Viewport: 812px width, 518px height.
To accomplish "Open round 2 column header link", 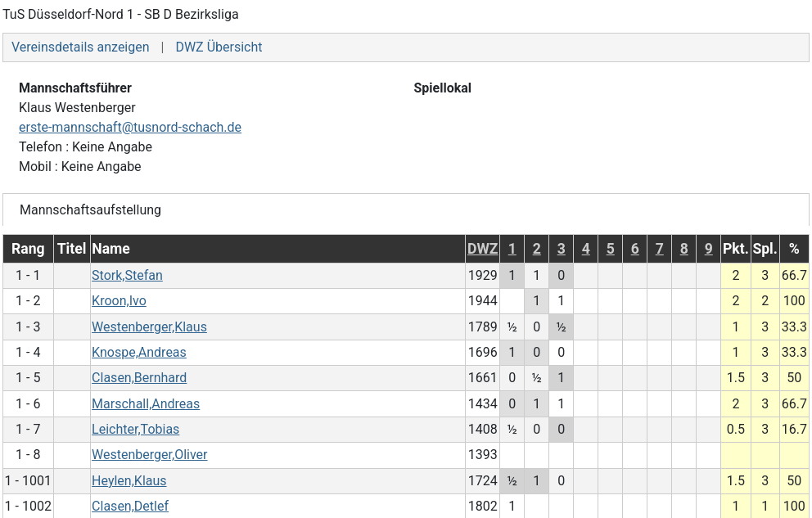I will 536,249.
